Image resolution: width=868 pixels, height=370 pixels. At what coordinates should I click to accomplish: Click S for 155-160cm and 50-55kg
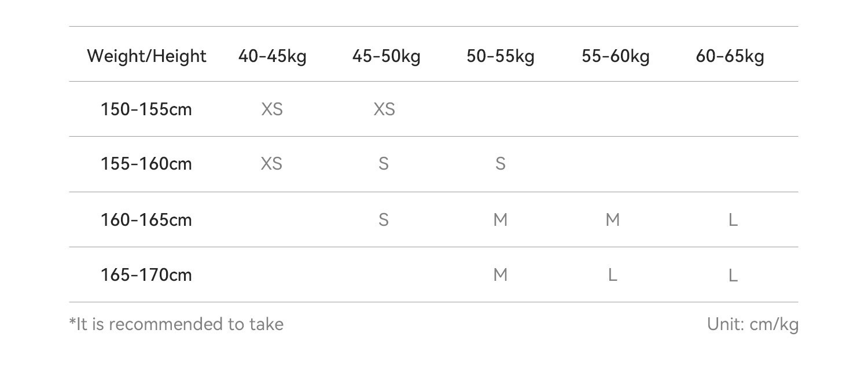click(x=501, y=164)
